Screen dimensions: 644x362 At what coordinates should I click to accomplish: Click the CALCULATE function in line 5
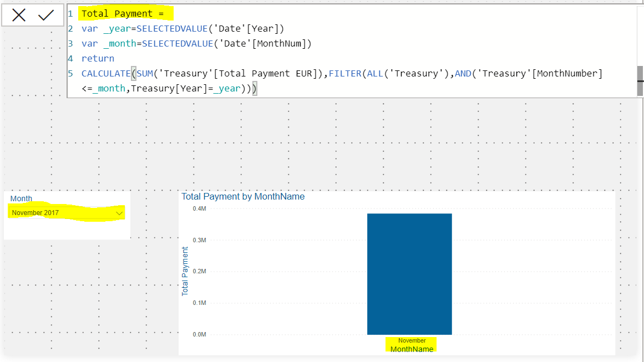[106, 74]
